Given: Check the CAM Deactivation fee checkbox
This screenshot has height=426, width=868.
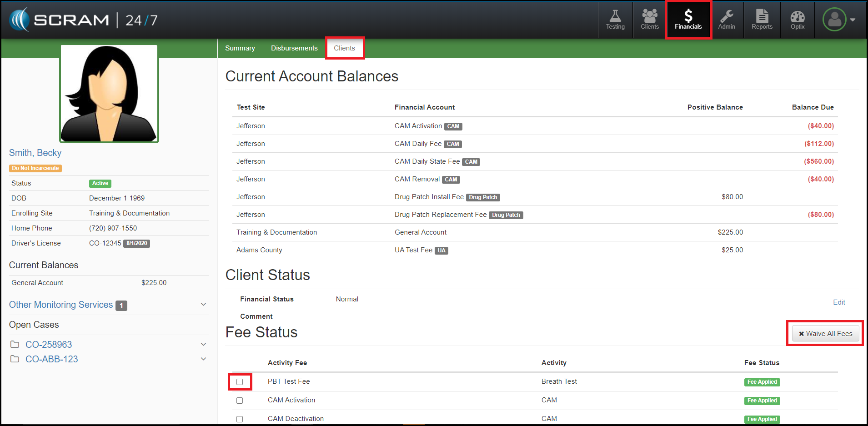Looking at the screenshot, I should tap(240, 419).
